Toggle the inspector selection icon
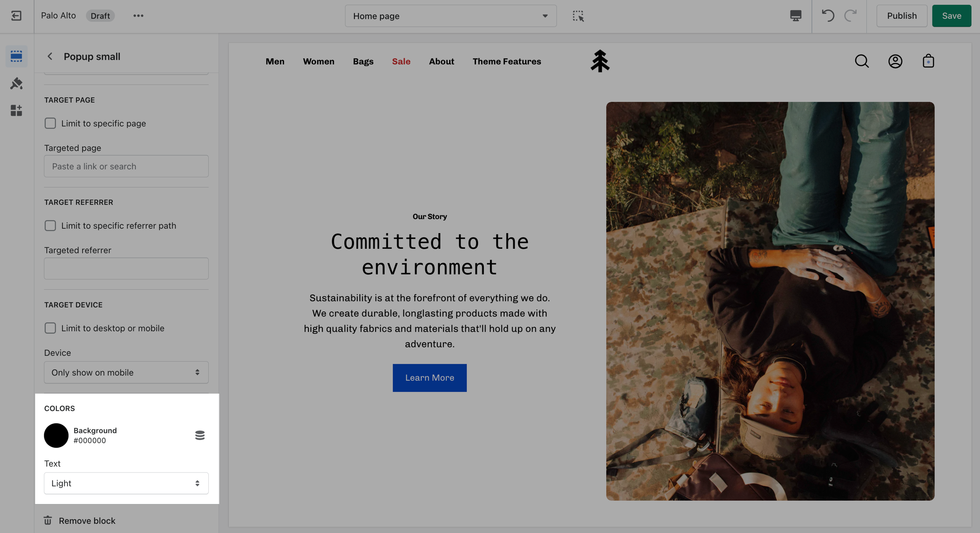The height and width of the screenshot is (533, 980). tap(578, 16)
